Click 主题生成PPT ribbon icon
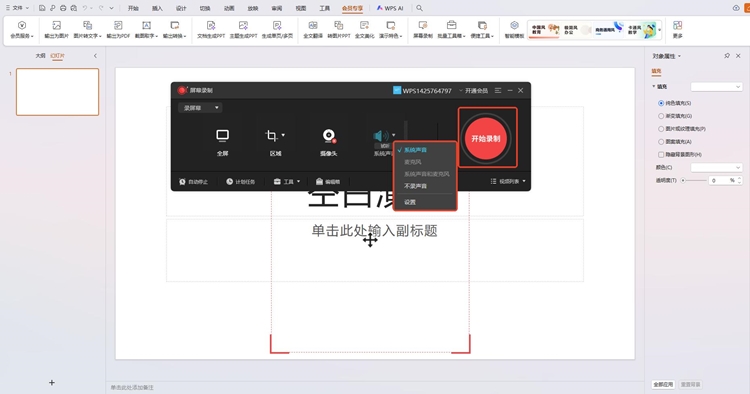 click(x=243, y=30)
